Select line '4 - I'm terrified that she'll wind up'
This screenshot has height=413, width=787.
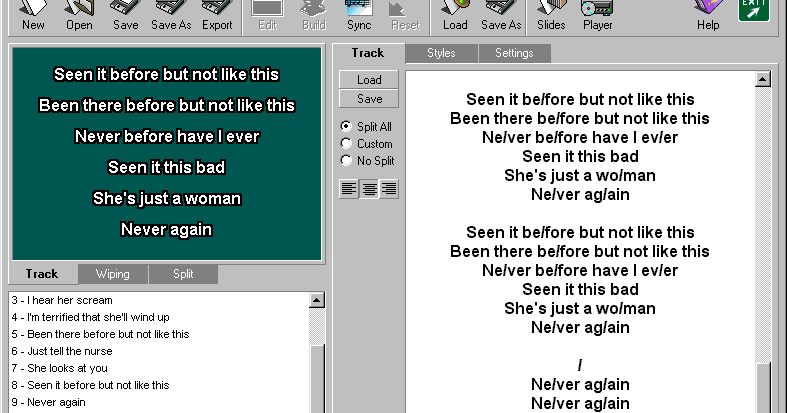coord(90,317)
